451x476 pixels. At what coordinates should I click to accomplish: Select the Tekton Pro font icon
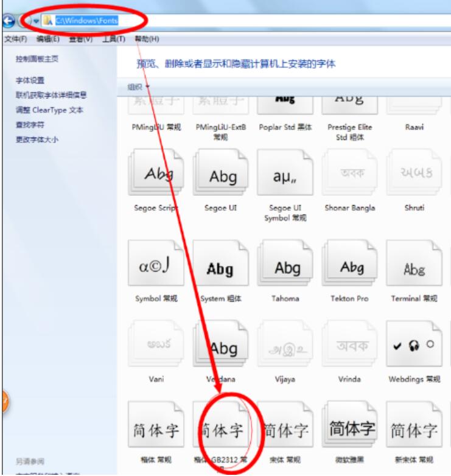point(349,263)
